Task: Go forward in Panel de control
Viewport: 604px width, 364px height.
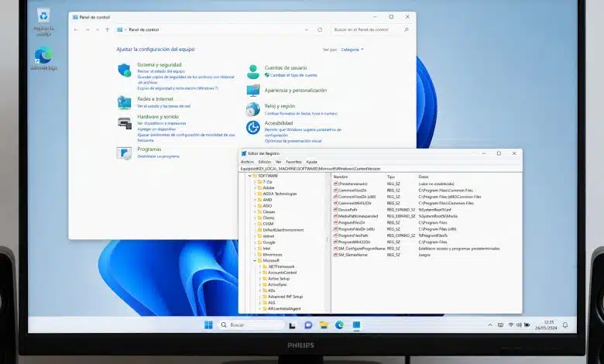Action: click(x=87, y=29)
